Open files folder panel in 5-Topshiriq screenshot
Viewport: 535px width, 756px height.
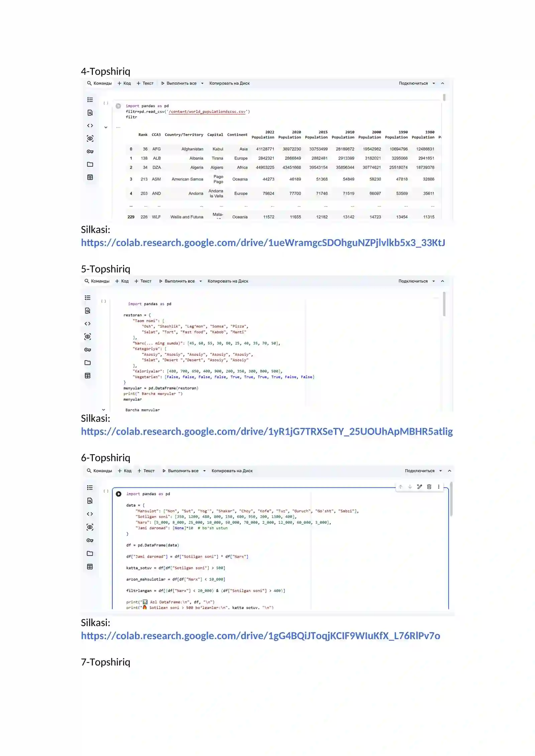point(88,363)
